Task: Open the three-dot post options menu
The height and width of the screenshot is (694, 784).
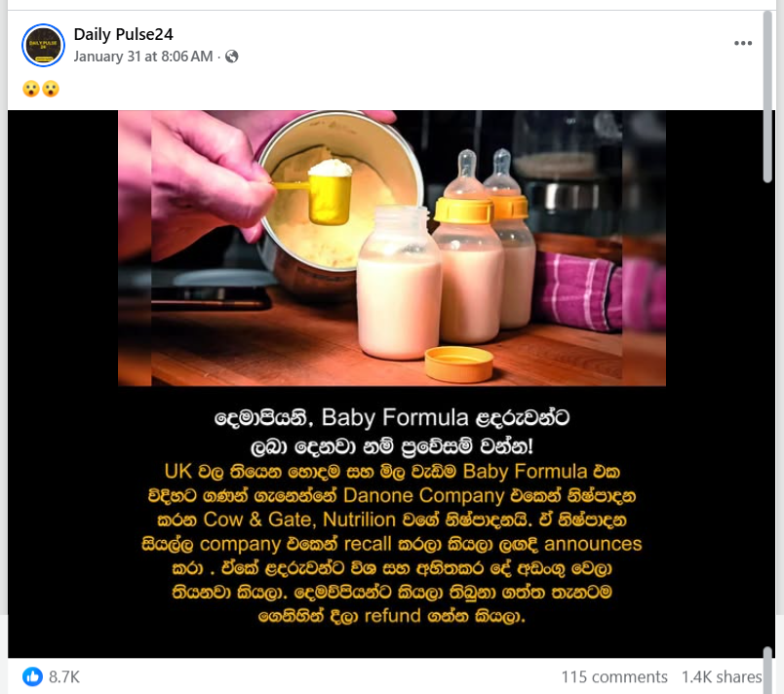Action: 743,43
